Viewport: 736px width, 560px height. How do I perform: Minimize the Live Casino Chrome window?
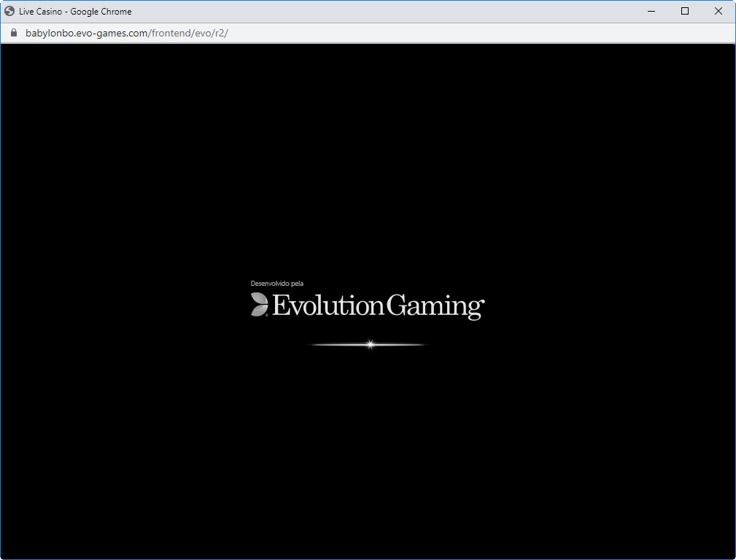click(651, 11)
